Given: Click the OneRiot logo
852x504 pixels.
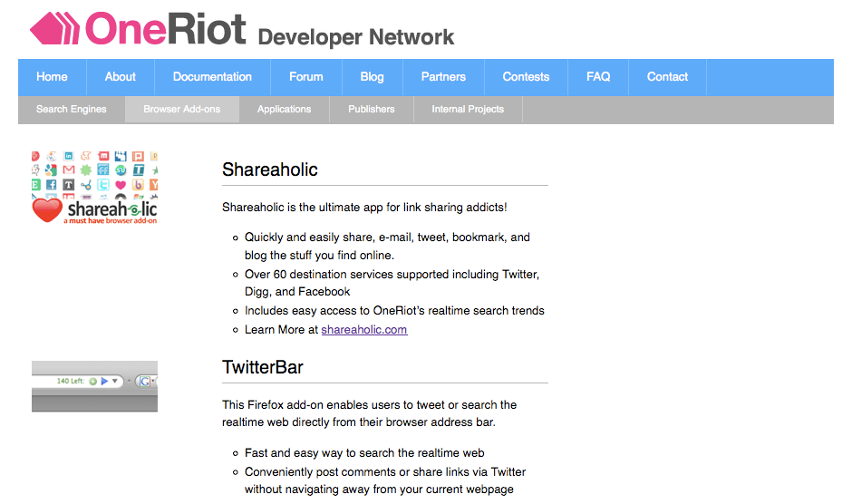Looking at the screenshot, I should [x=138, y=28].
